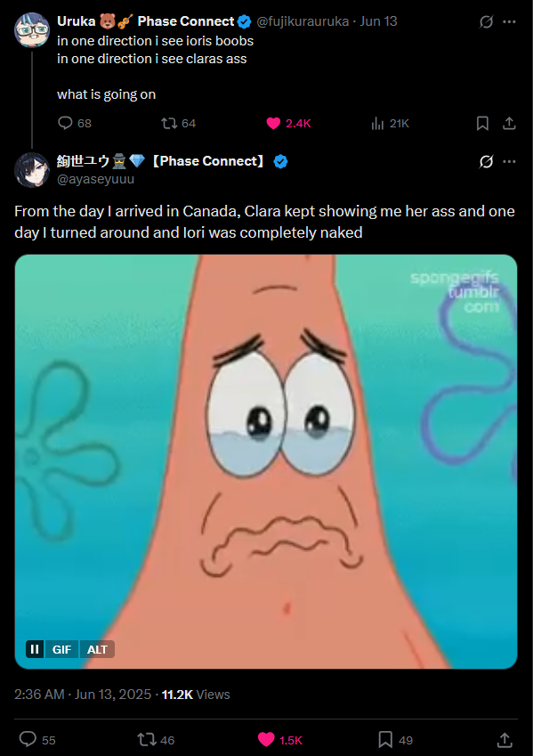Show ALT text description of GIF

97,649
